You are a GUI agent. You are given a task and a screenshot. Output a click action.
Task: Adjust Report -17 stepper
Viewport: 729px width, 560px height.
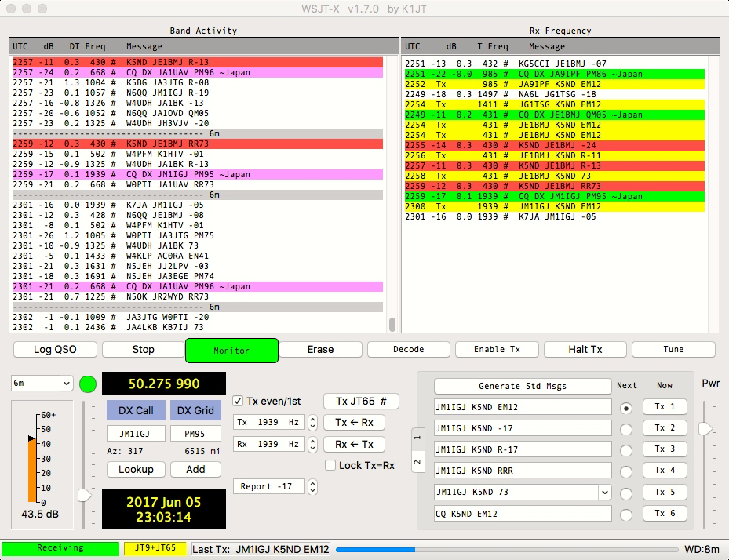click(313, 486)
